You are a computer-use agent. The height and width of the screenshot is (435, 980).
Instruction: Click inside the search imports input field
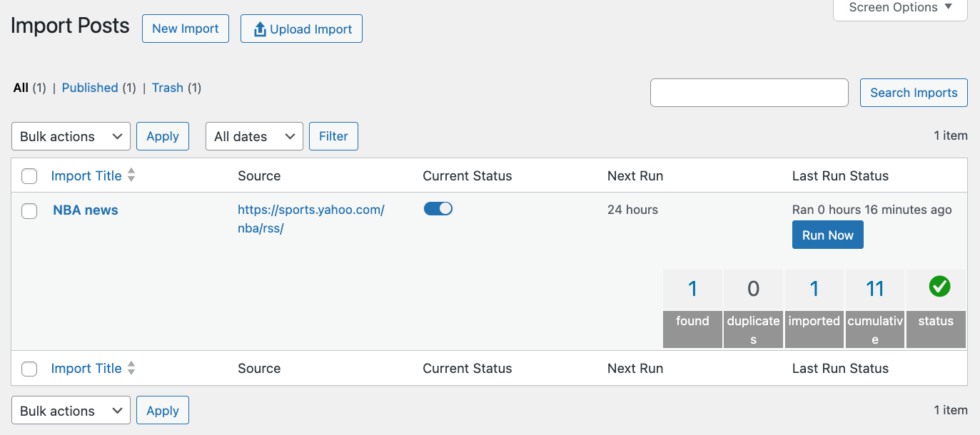748,92
